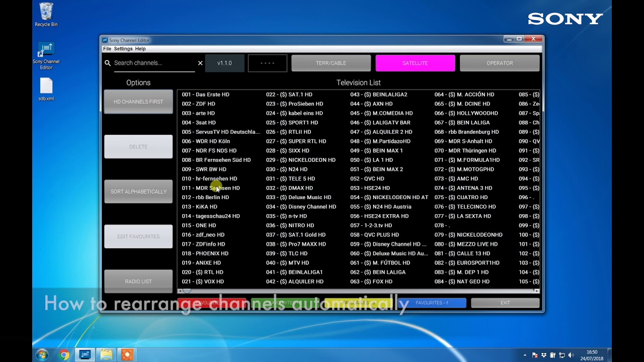Focus the Search channels input field

click(154, 63)
